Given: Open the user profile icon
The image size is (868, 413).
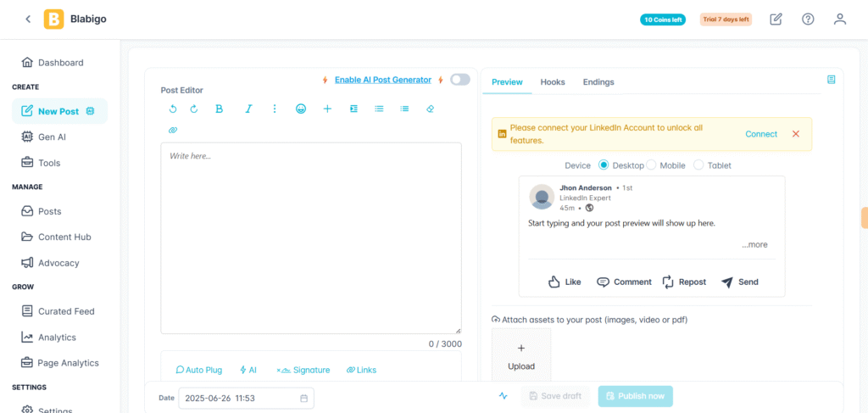Looking at the screenshot, I should pos(839,19).
